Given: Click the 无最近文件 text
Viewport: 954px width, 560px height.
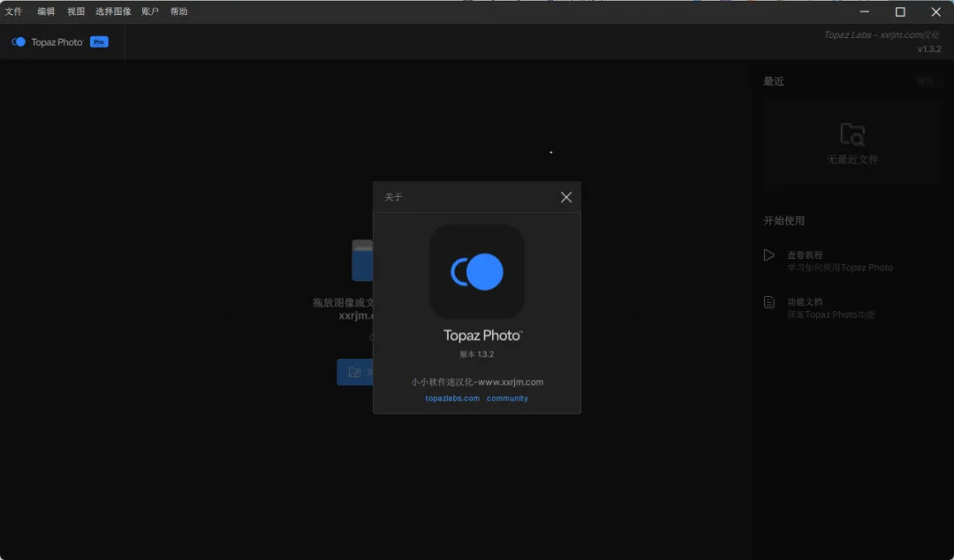Looking at the screenshot, I should 852,160.
